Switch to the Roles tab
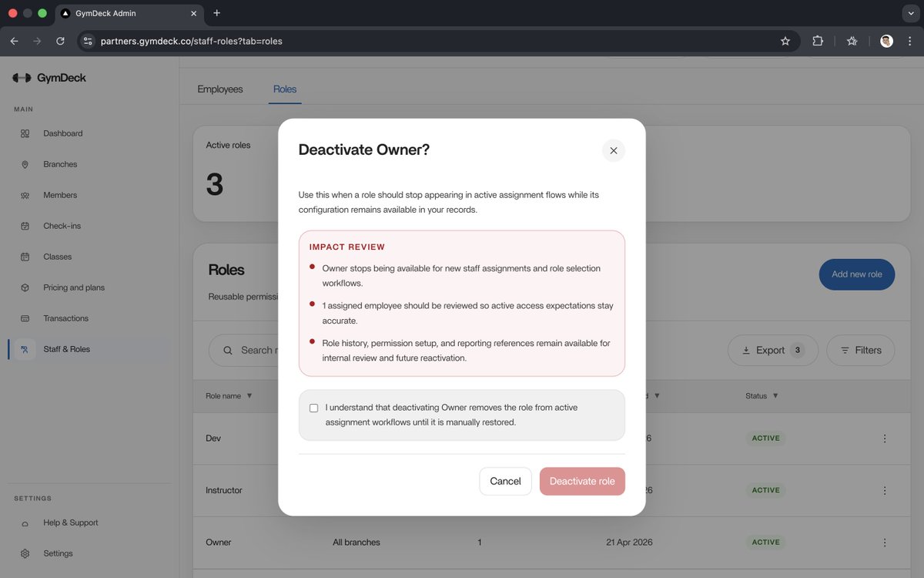924x578 pixels. pos(285,89)
